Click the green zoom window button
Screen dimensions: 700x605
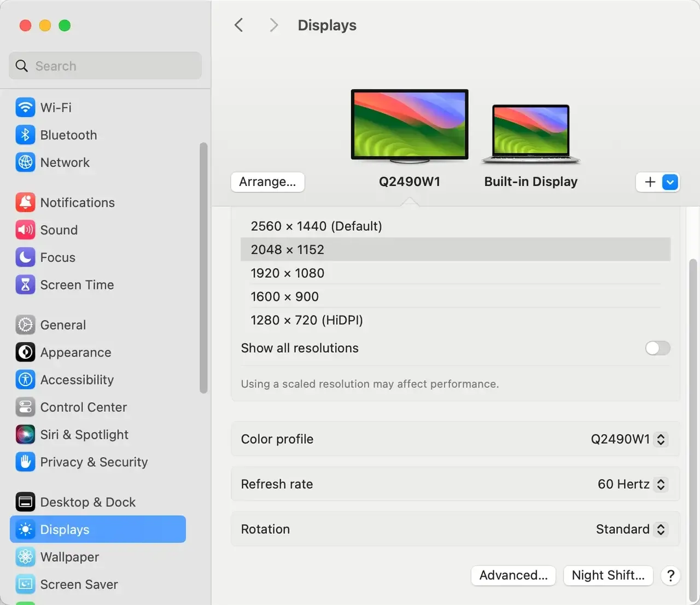(x=65, y=25)
